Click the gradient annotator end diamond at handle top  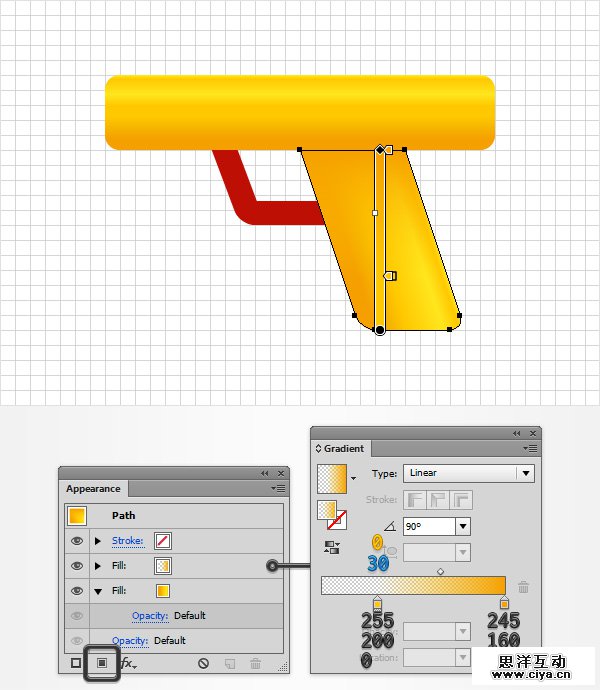tap(380, 150)
